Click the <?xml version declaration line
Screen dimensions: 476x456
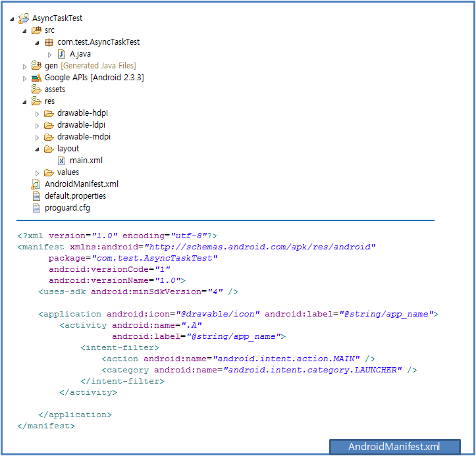pos(117,236)
